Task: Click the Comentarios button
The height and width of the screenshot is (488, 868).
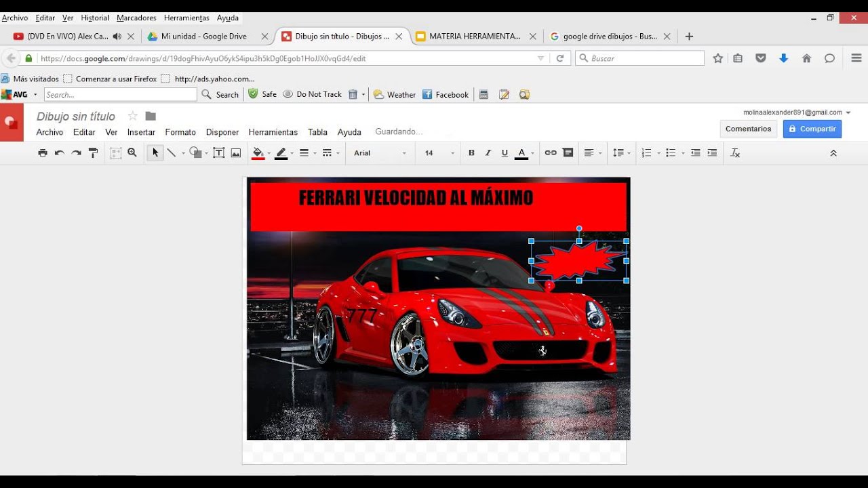Action: point(749,129)
